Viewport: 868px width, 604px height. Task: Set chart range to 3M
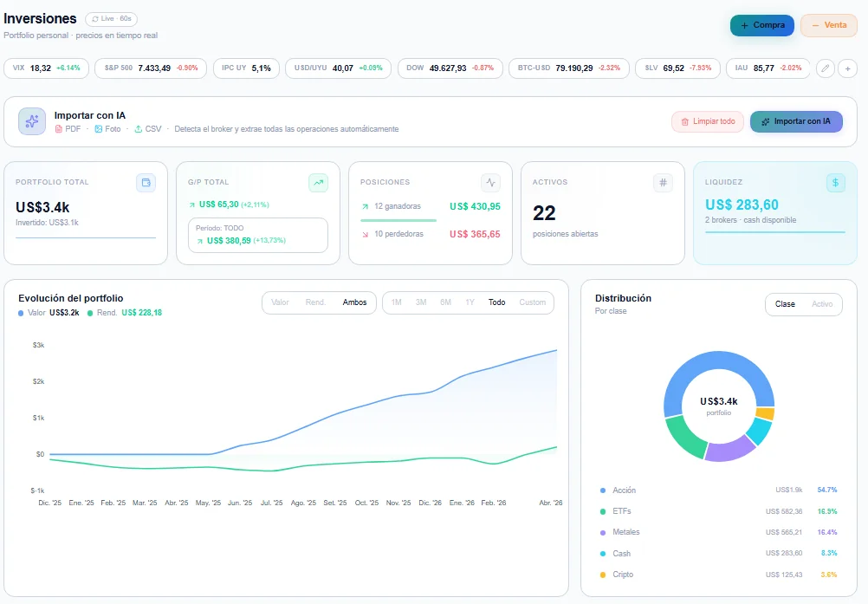coord(421,302)
